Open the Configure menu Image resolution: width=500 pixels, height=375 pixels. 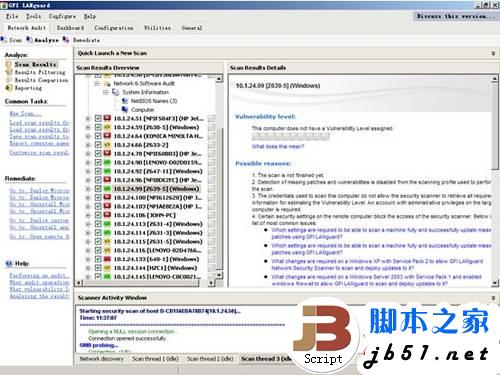(62, 16)
